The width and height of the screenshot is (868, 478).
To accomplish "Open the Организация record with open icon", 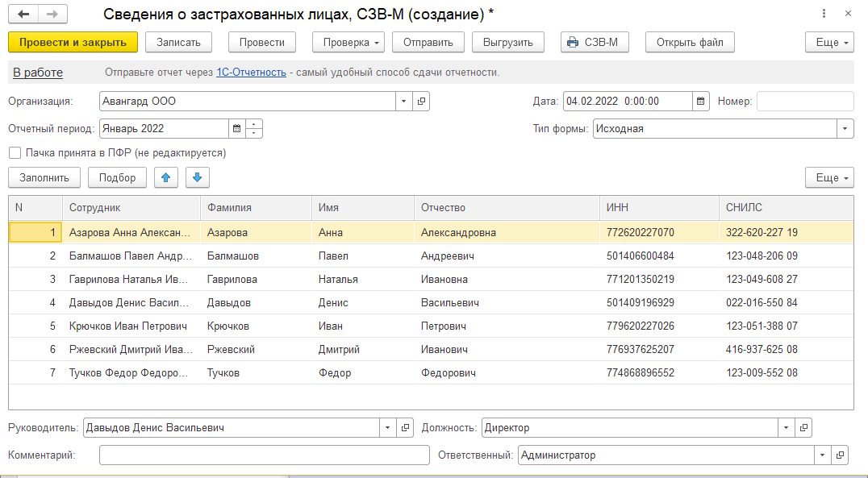I will pyautogui.click(x=421, y=102).
